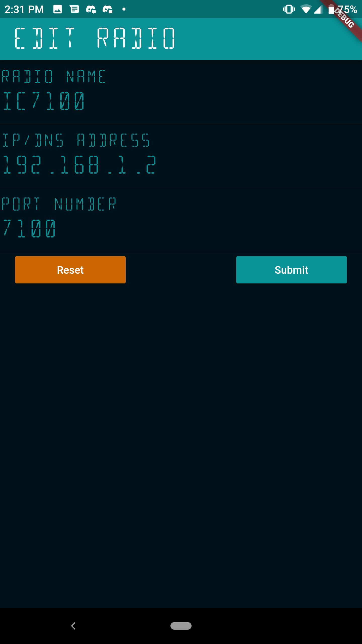The width and height of the screenshot is (362, 644).
Task: Tap the Edit Radio title text
Action: (x=95, y=38)
